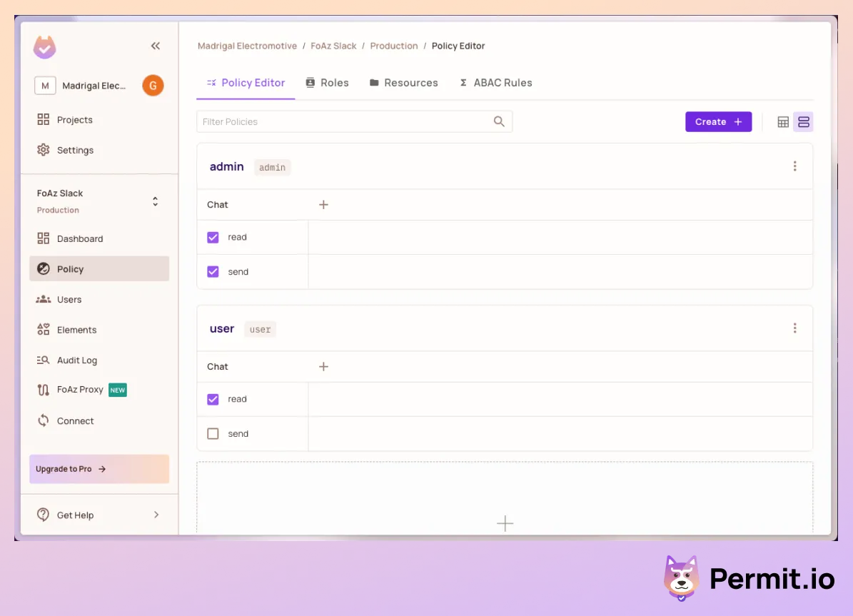Click the orange G user avatar

click(153, 86)
